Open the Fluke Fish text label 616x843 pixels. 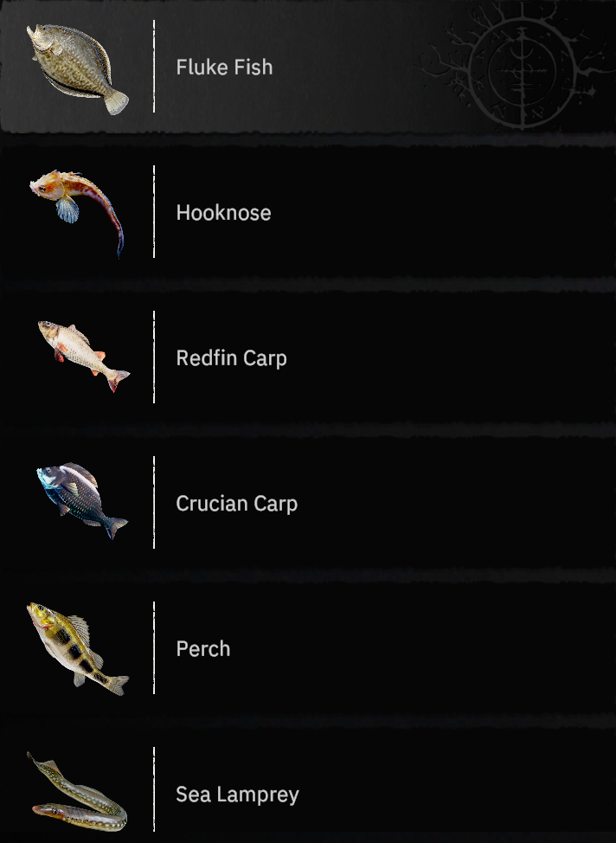(x=224, y=68)
